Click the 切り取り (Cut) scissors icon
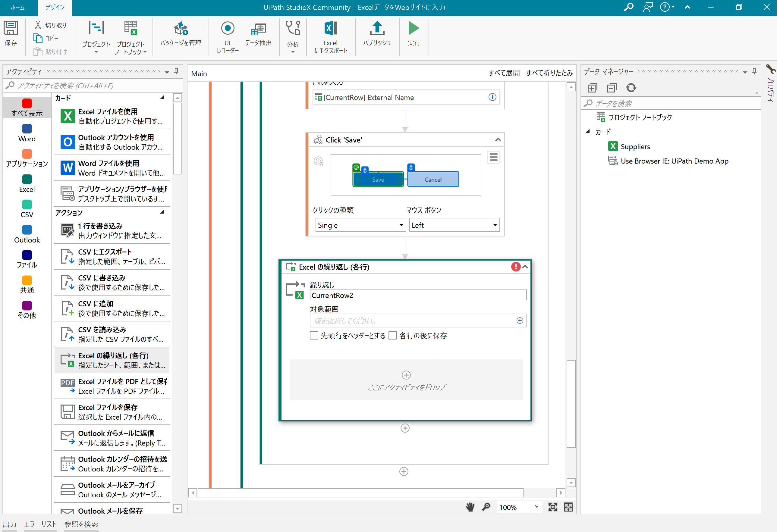 click(38, 25)
